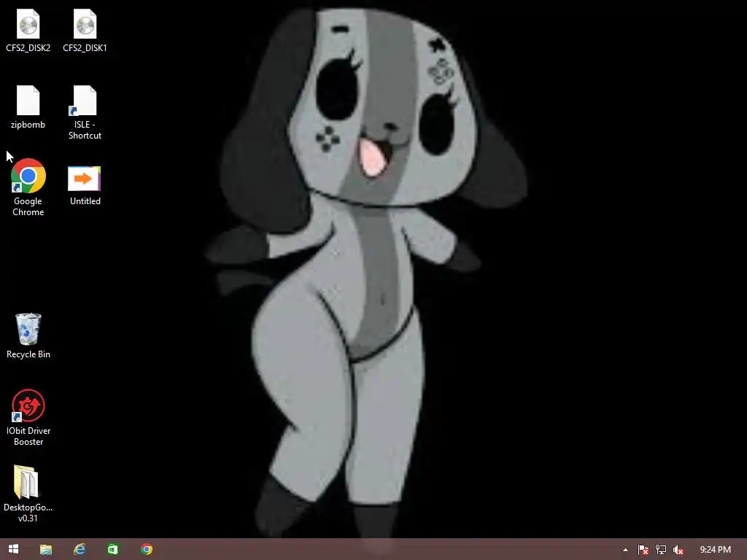
Task: Select the CFS2_DISK1 disc image icon
Action: (85, 24)
